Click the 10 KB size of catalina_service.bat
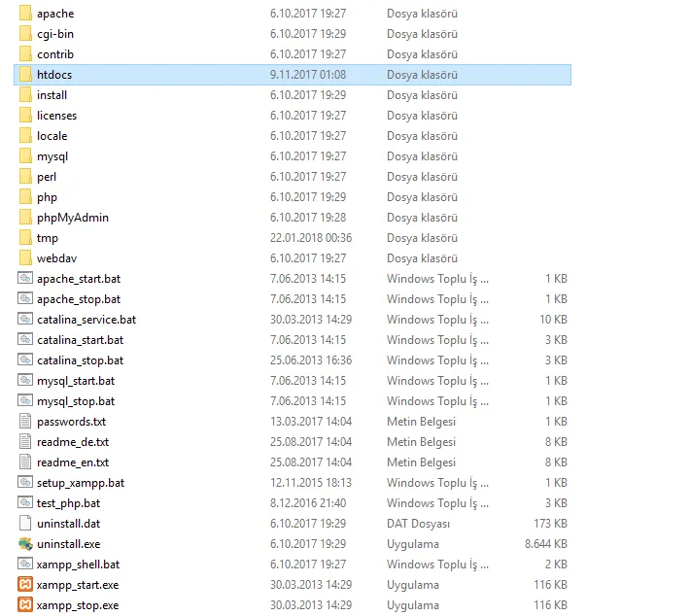The width and height of the screenshot is (690, 616). pyautogui.click(x=553, y=320)
